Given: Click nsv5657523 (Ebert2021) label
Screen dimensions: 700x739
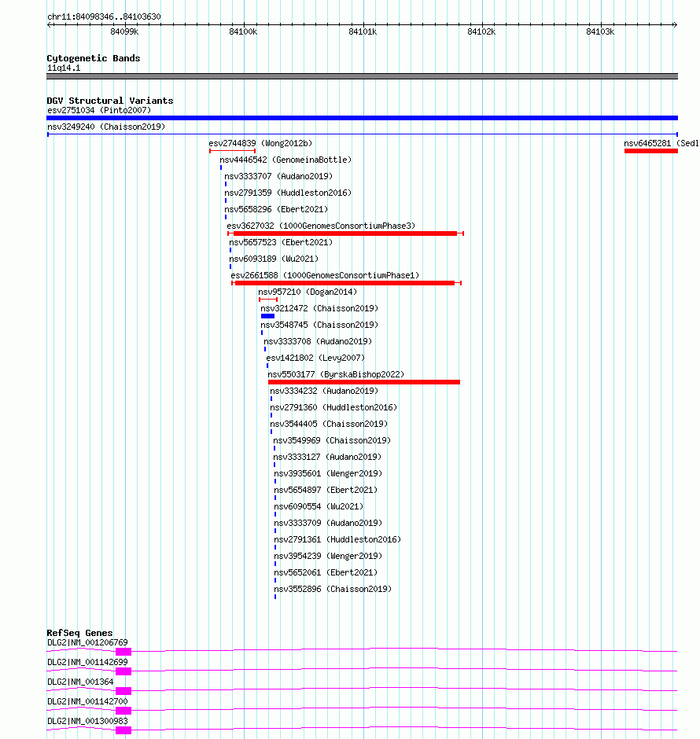Looking at the screenshot, I should pyautogui.click(x=281, y=242).
